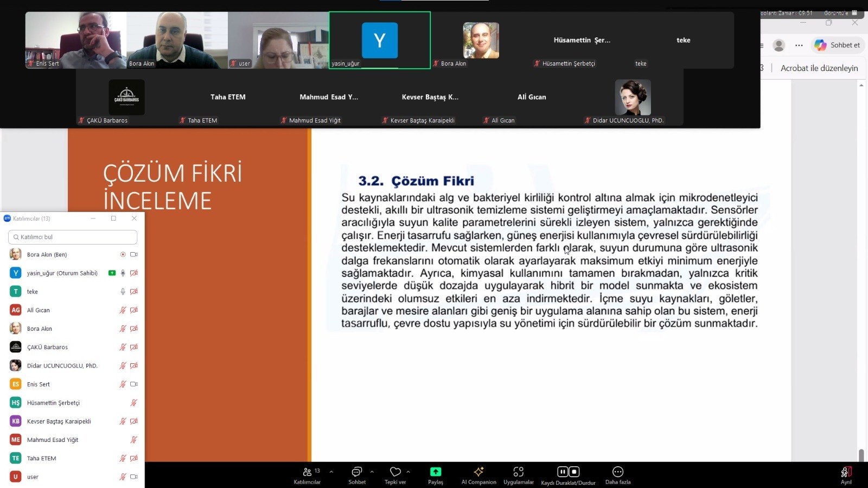Expand the arrow next to Katılımcılar
Viewport: 868px width, 488px height.
[x=331, y=472]
